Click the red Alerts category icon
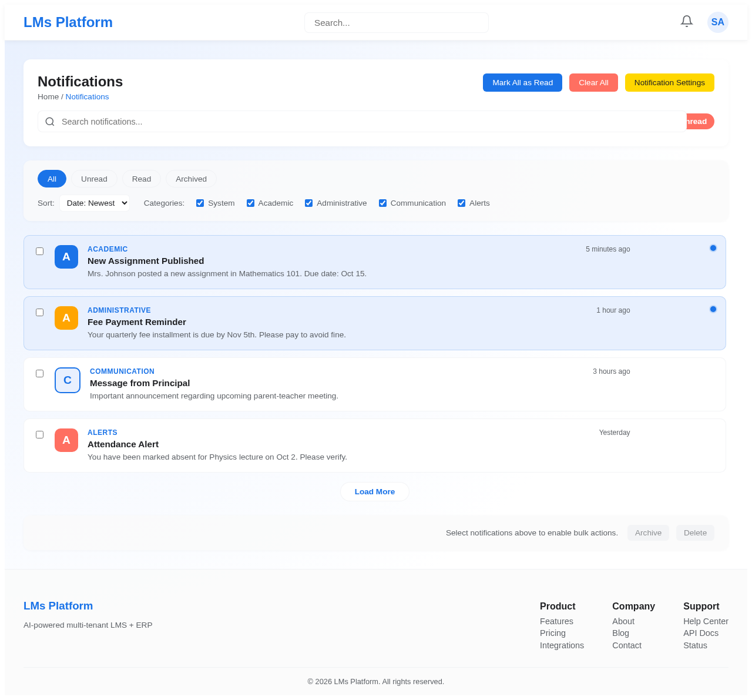This screenshot has width=752, height=700. [66, 440]
